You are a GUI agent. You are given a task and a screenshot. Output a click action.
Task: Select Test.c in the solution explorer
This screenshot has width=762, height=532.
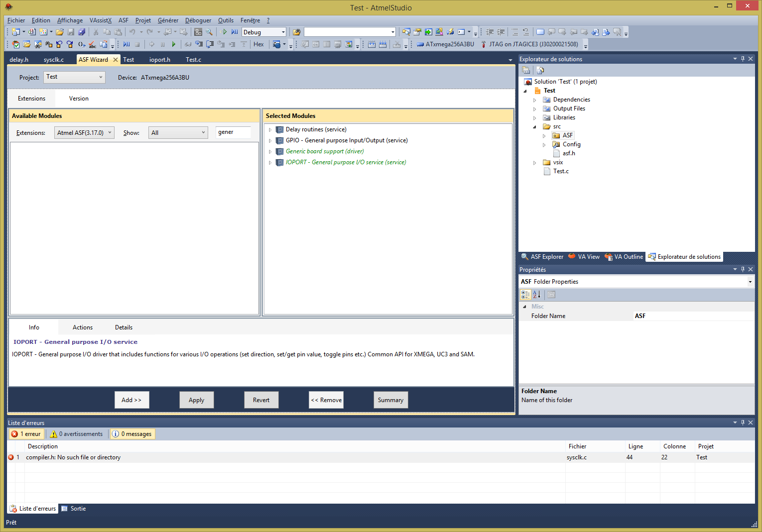click(561, 171)
